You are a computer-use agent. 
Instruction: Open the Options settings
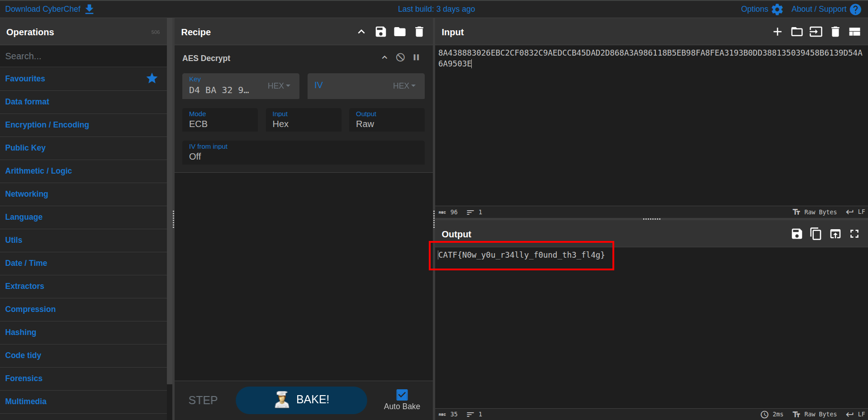click(x=762, y=9)
